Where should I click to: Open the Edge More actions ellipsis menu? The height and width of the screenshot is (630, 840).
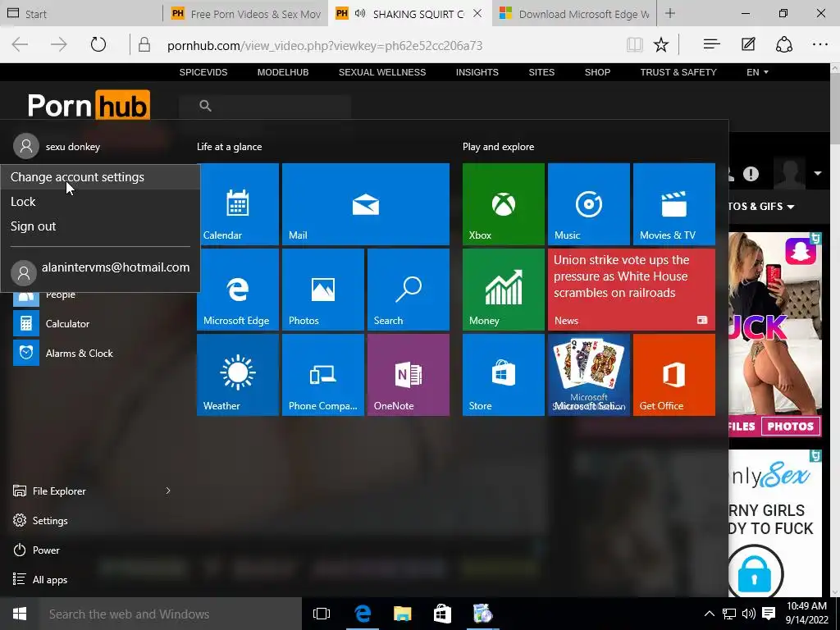point(820,44)
